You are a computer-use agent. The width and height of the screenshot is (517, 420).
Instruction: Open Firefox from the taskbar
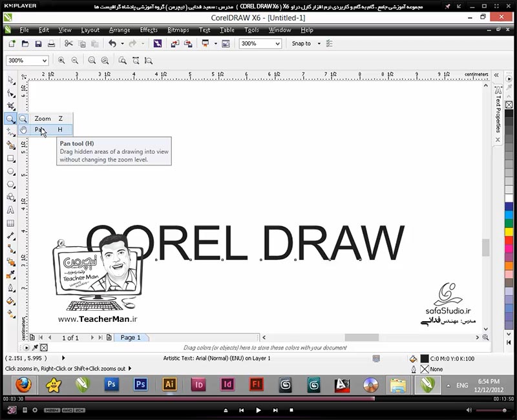(23, 384)
